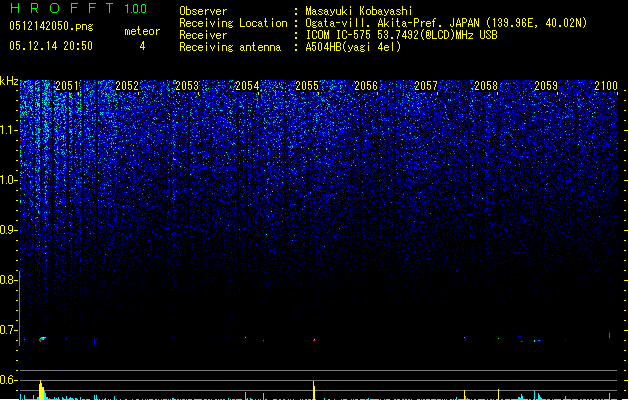The width and height of the screenshot is (629, 400).
Task: Click the tall yellow power peak near 2051
Action: (41, 390)
